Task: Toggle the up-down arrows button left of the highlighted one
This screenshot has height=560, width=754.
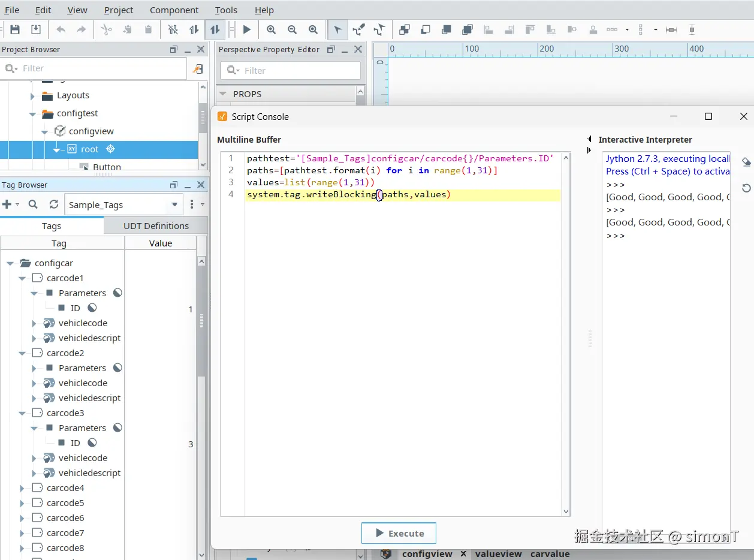Action: coord(194,29)
